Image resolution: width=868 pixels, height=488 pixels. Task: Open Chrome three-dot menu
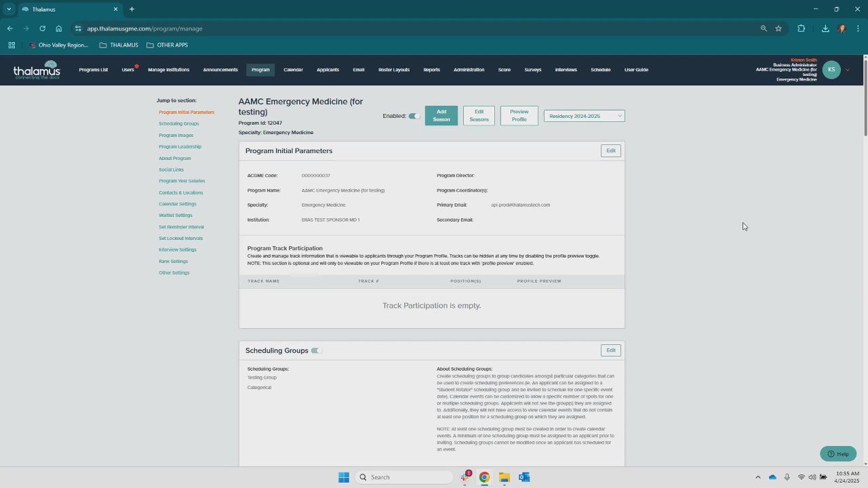coord(859,28)
